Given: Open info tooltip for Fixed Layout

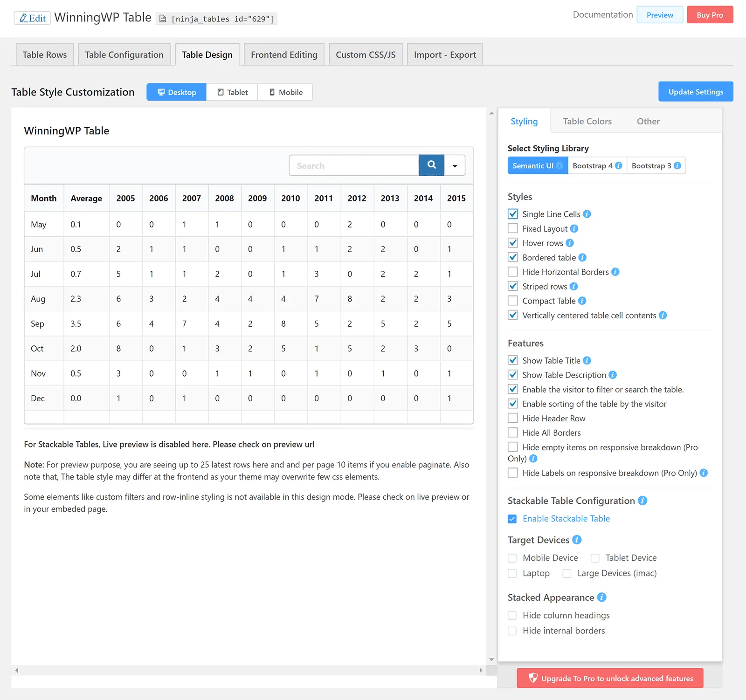Looking at the screenshot, I should 574,228.
